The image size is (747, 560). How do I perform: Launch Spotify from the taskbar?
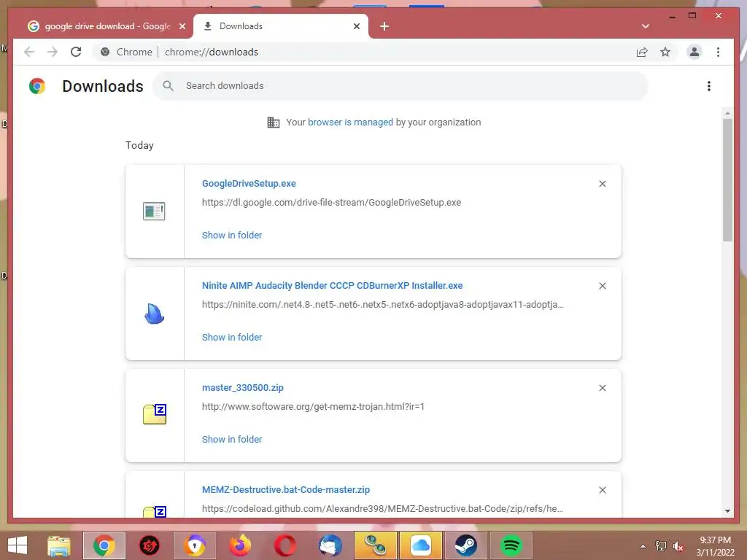coord(511,545)
